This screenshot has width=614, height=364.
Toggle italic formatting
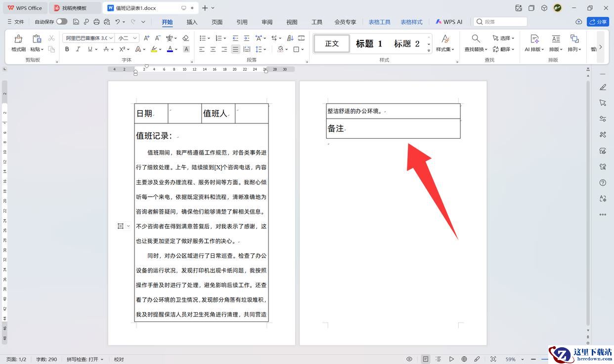(x=78, y=49)
